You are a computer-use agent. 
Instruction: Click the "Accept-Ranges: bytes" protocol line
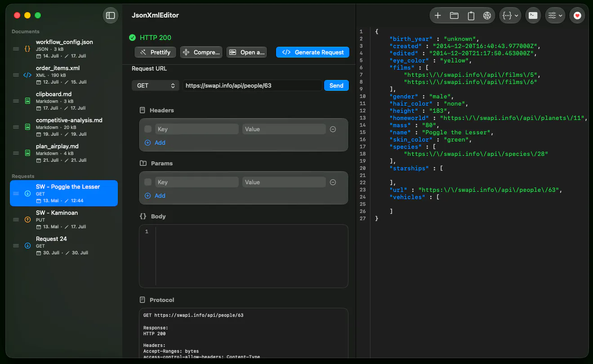(x=171, y=351)
